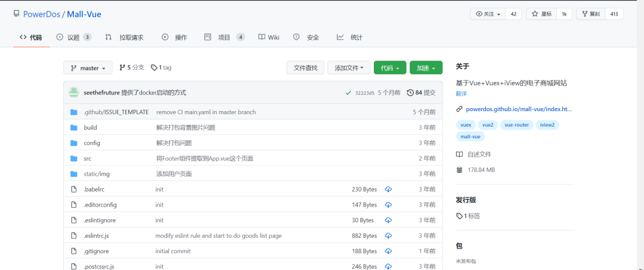Click the repository book icon beside PowerDos

[x=17, y=14]
